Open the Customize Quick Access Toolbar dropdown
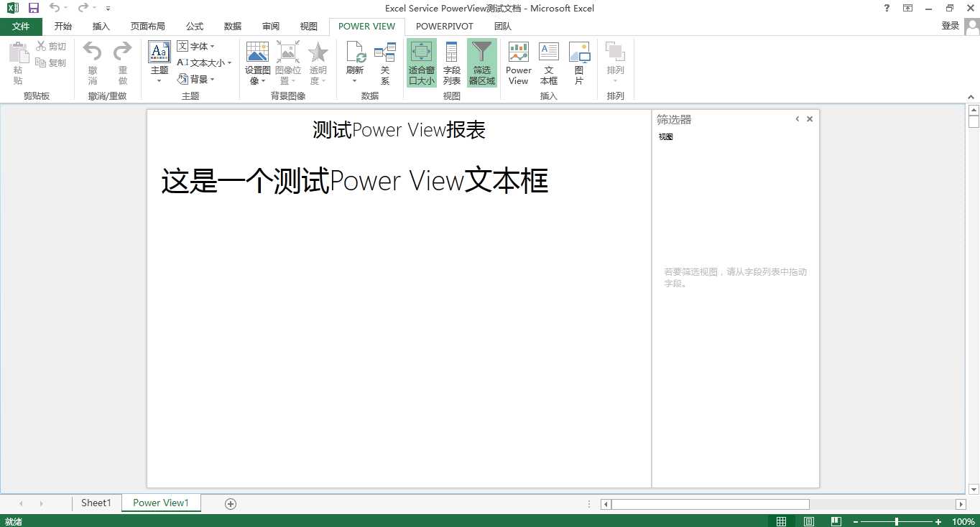Viewport: 980px width, 527px height. [108, 9]
